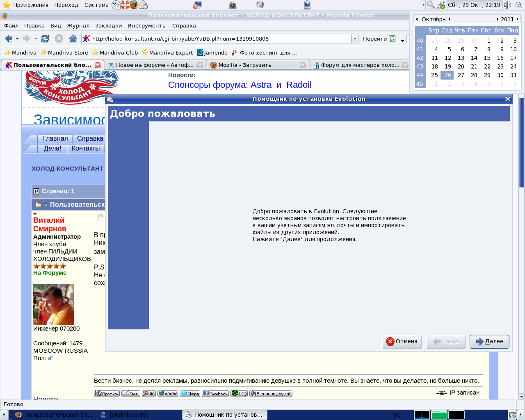The width and height of the screenshot is (525, 420).
Task: Click the Facebook icon under the post
Action: click(x=215, y=393)
